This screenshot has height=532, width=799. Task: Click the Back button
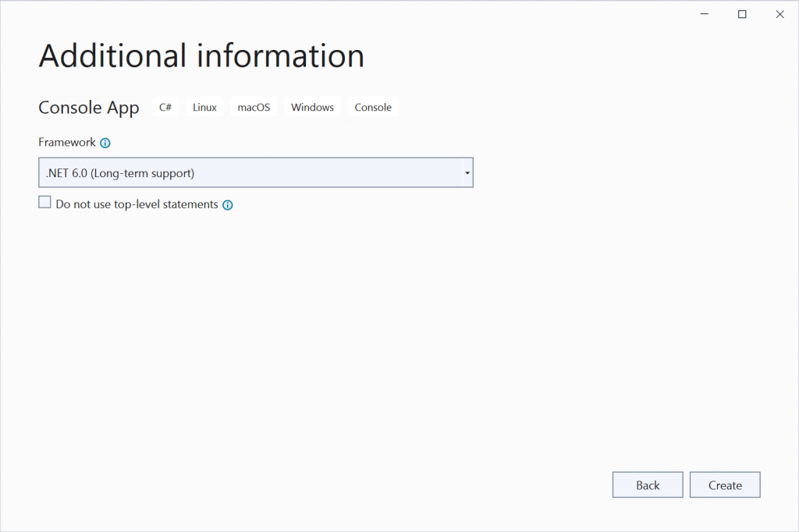click(648, 484)
